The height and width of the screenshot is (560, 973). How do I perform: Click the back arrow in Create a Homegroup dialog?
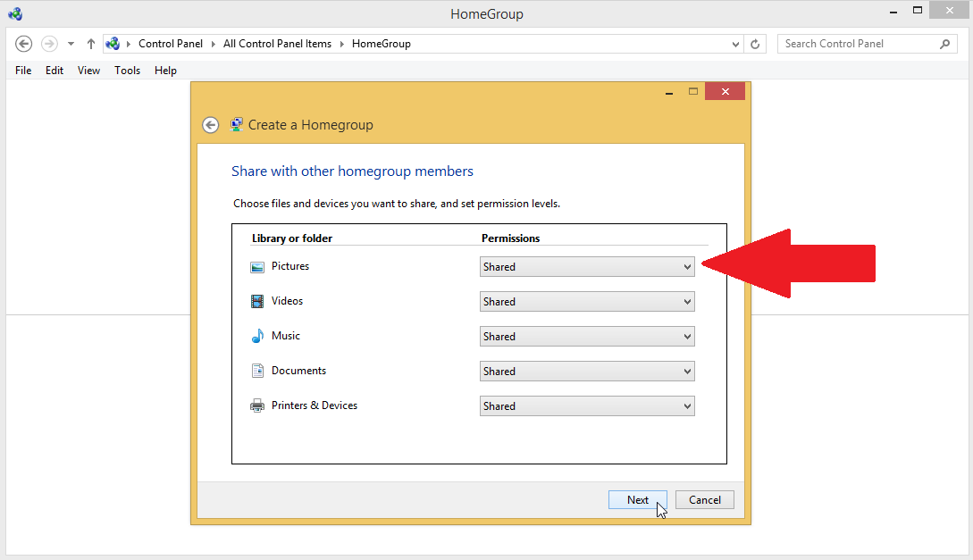(x=210, y=125)
